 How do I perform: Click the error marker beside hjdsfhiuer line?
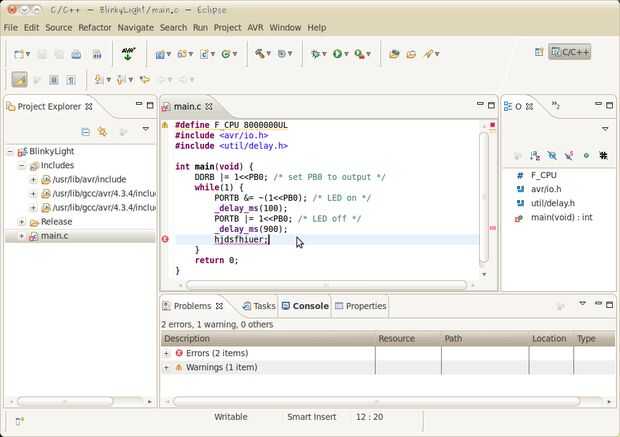(165, 239)
